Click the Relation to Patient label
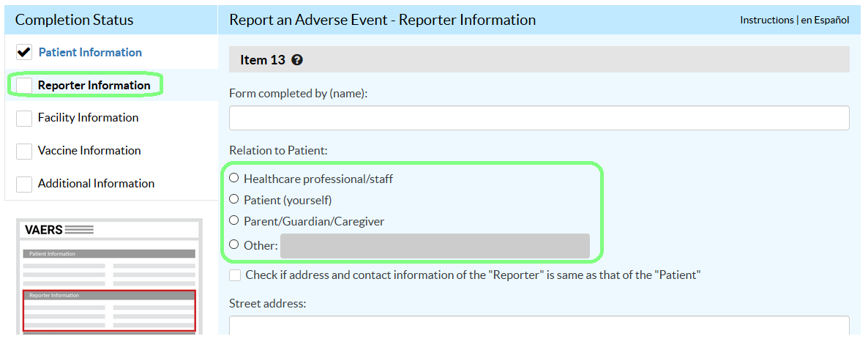This screenshot has width=868, height=339. point(278,150)
